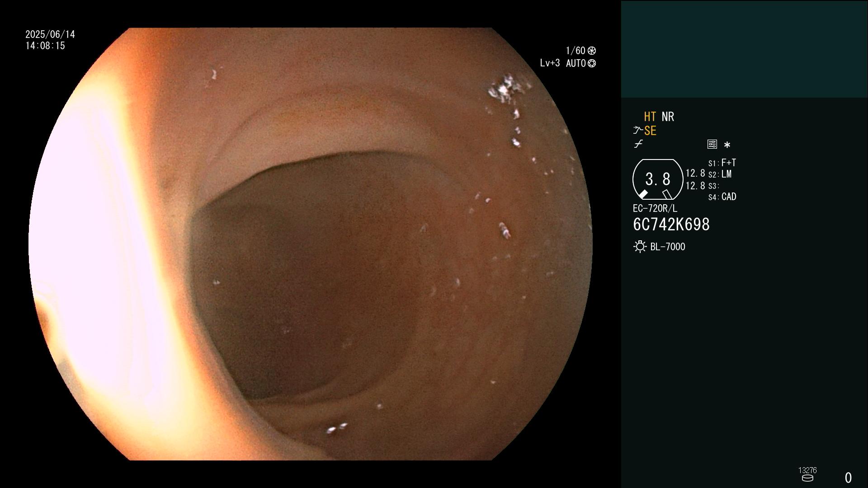868x488 pixels.
Task: Click the lower 12.8 value
Action: [x=695, y=186]
